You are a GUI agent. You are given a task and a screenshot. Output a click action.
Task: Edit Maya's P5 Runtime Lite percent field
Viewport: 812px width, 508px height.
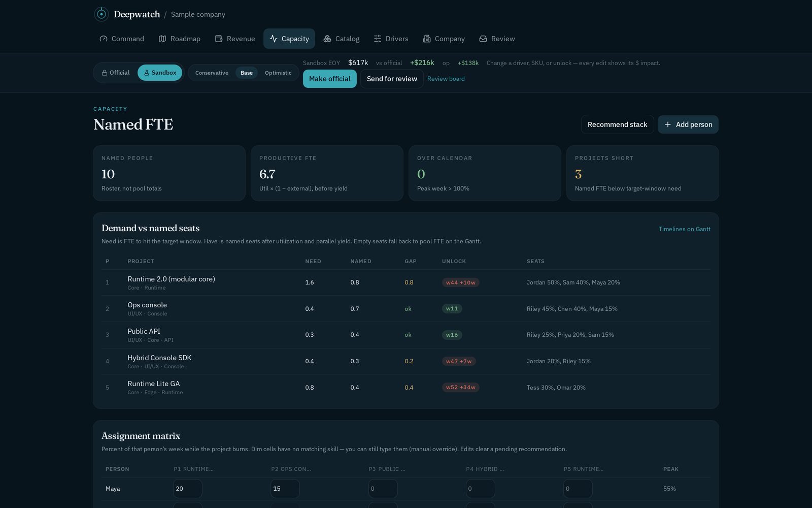[578, 489]
